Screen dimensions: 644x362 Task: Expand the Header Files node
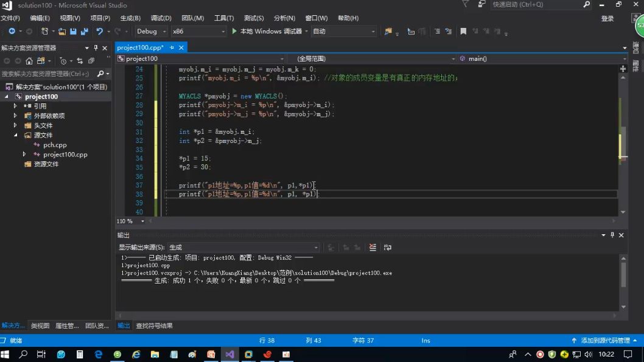click(x=15, y=125)
